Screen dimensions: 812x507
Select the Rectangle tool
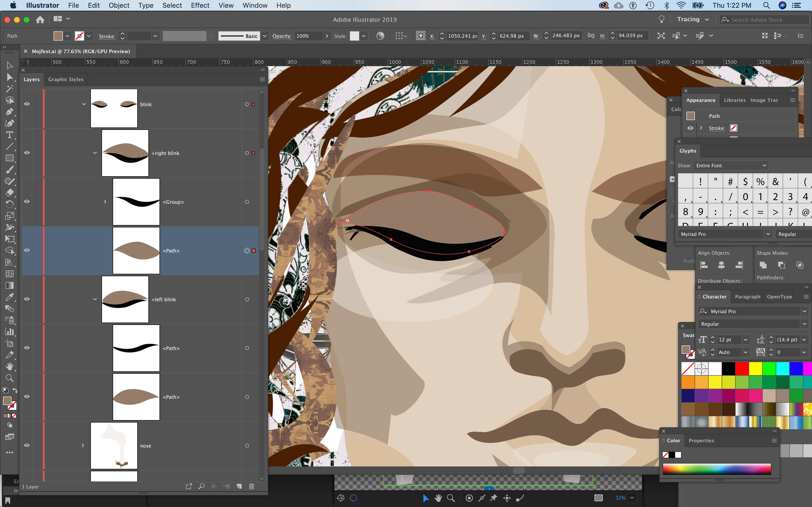pyautogui.click(x=9, y=158)
